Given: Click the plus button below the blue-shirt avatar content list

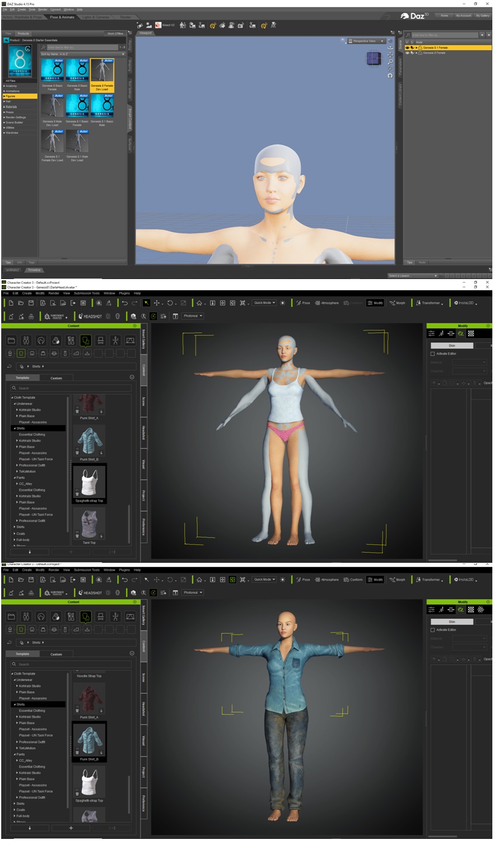Looking at the screenshot, I should (71, 828).
